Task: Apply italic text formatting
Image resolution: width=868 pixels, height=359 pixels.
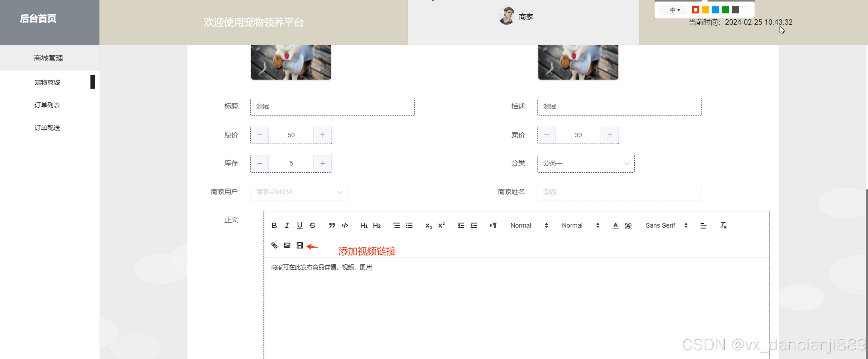Action: (287, 225)
